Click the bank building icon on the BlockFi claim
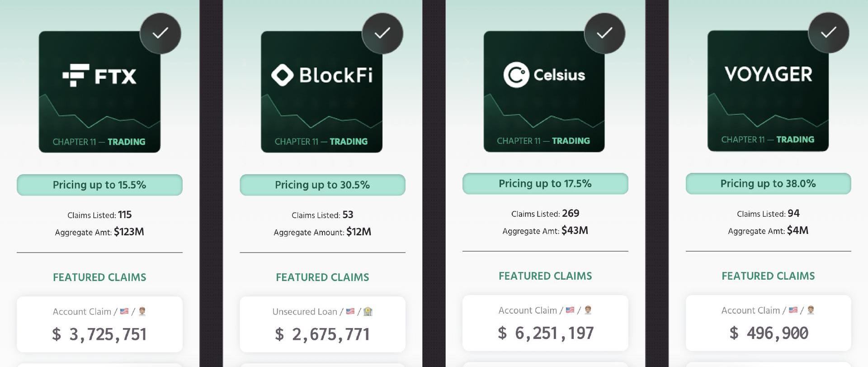Screen dimensions: 868x367 click(x=368, y=311)
